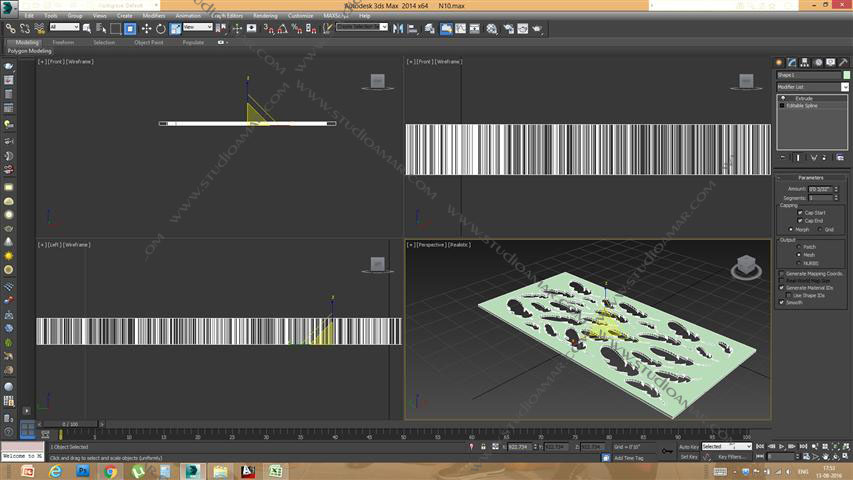Expand the Modifier List dropdown
This screenshot has height=480, width=853.
(x=845, y=87)
